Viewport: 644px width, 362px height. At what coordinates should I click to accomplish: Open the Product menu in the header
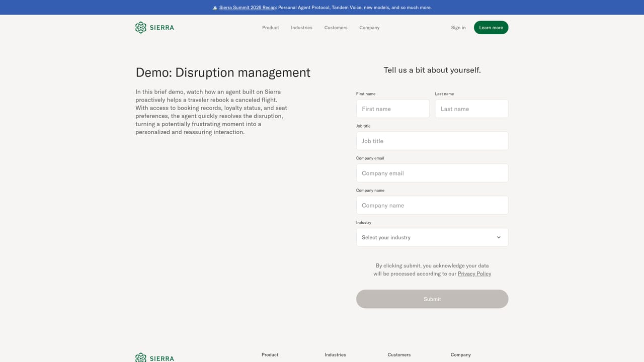click(x=271, y=28)
